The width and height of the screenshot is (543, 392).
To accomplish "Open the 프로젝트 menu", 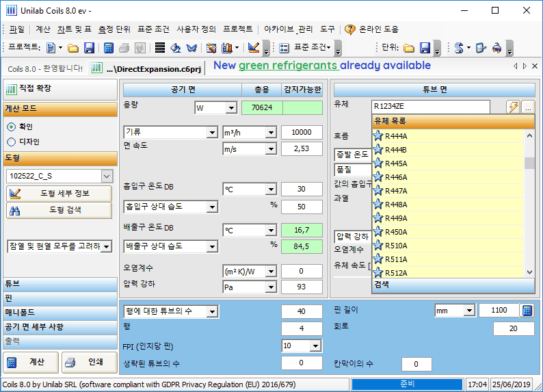I will tap(237, 29).
